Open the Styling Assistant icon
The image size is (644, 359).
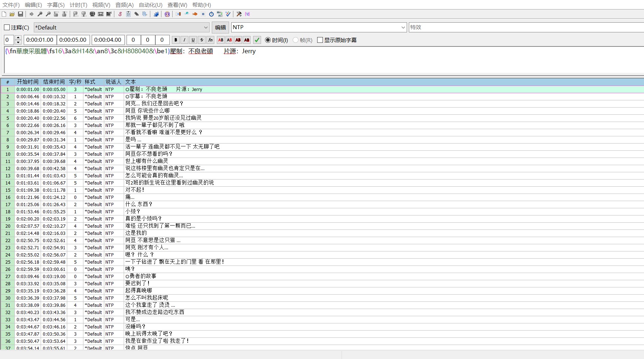tap(187, 14)
